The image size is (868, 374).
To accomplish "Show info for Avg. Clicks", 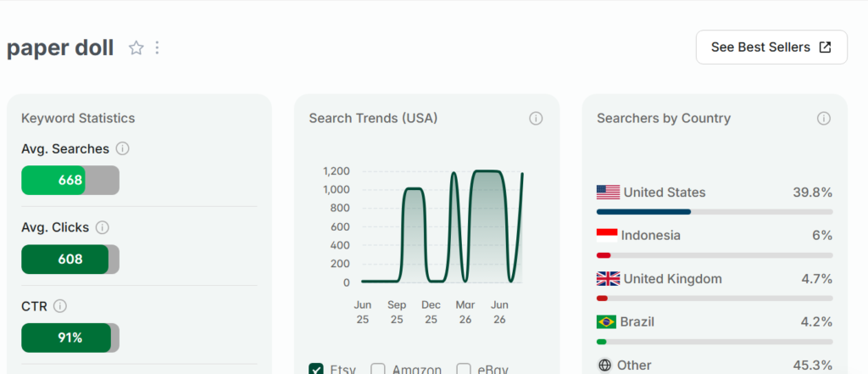I will [103, 227].
